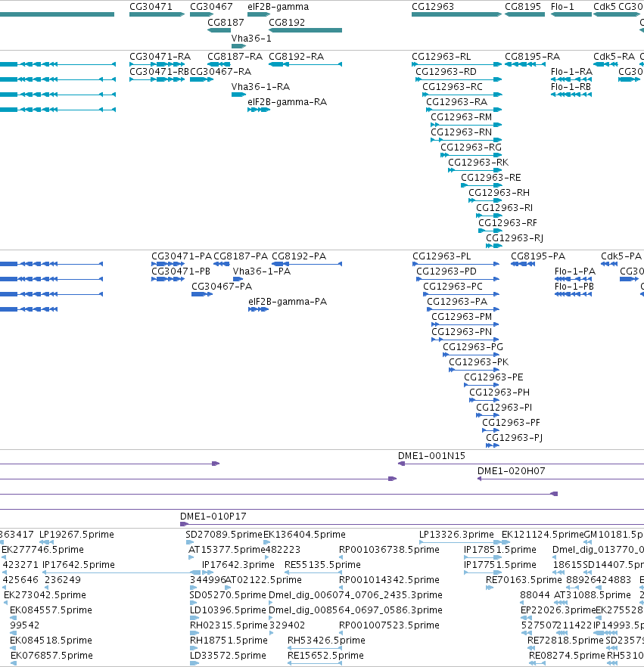Click the Flo-1-PA protein label

(x=575, y=271)
